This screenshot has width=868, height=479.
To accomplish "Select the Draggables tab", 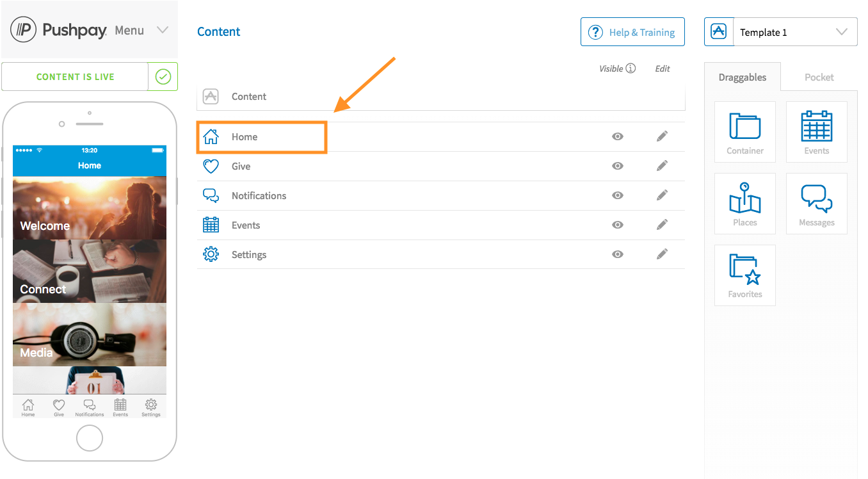I will [742, 77].
